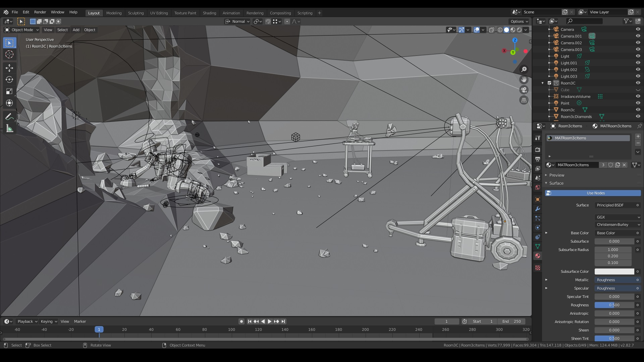The width and height of the screenshot is (644, 362).
Task: Open the viewport Options button
Action: click(x=519, y=21)
